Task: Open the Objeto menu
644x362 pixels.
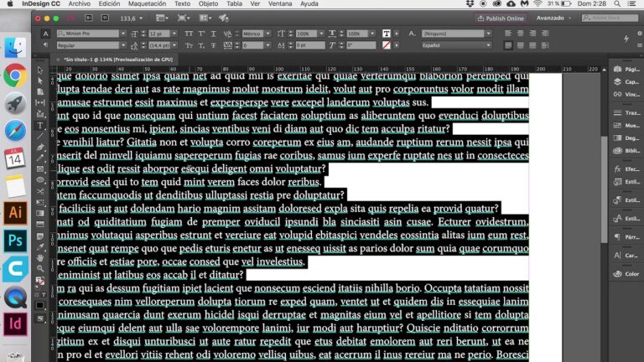Action: [x=208, y=4]
